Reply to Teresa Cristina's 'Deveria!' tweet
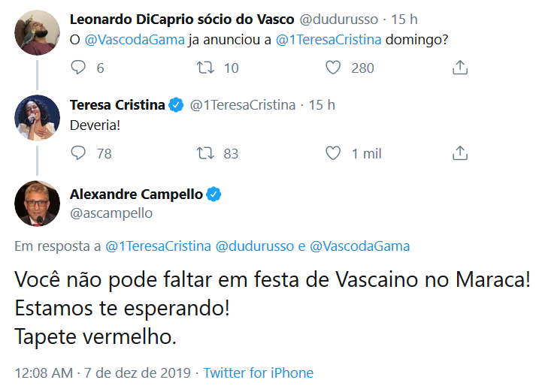 pos(79,153)
